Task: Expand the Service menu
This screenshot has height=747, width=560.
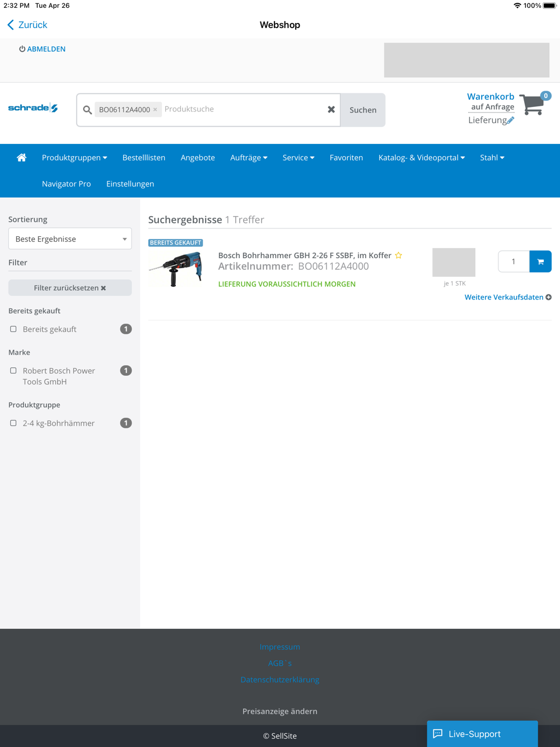Action: coord(298,158)
